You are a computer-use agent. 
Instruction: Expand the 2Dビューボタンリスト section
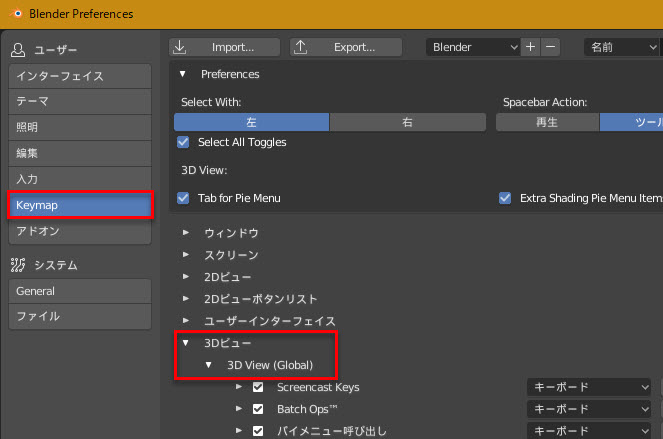(186, 299)
